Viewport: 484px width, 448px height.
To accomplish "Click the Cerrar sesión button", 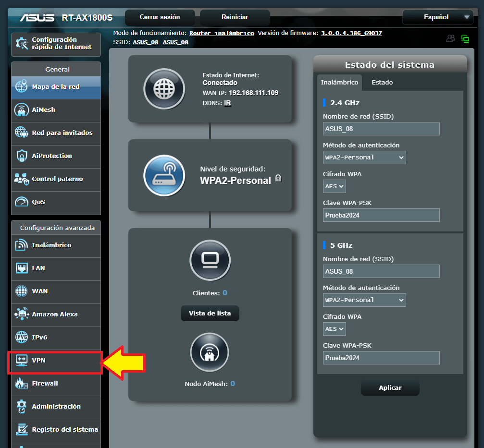I will pyautogui.click(x=160, y=17).
